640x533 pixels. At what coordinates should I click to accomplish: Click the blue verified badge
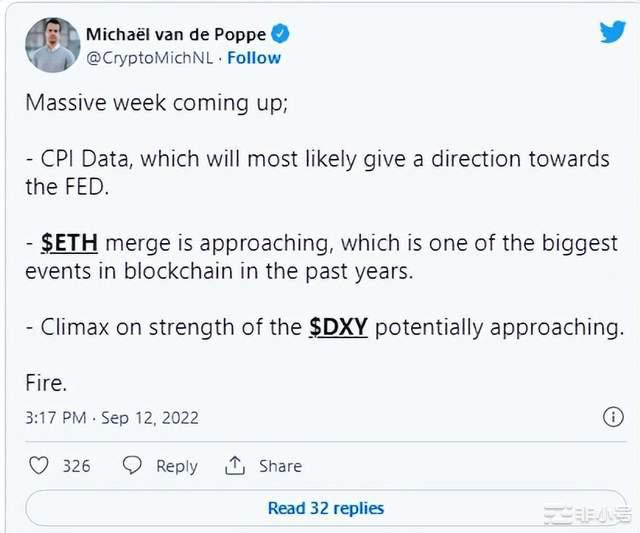click(x=281, y=34)
